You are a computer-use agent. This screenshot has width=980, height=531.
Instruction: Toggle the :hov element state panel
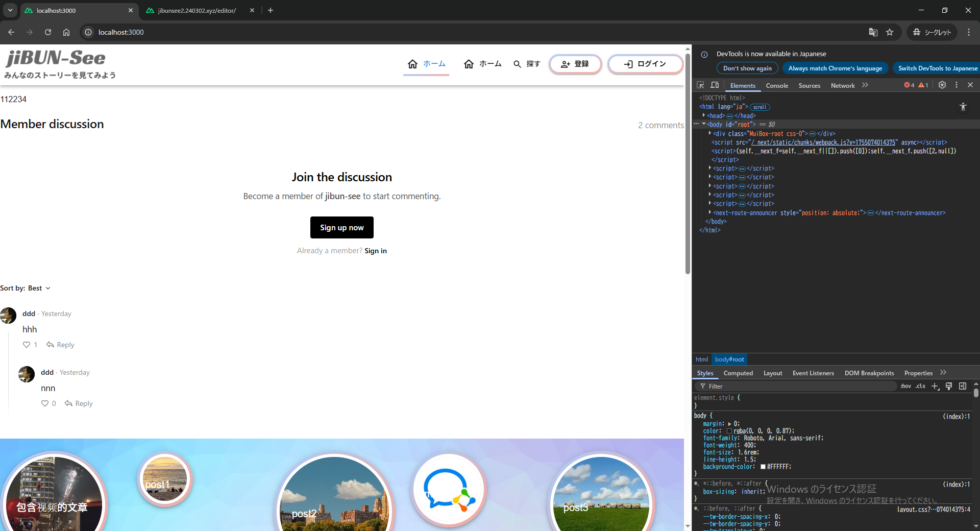905,387
